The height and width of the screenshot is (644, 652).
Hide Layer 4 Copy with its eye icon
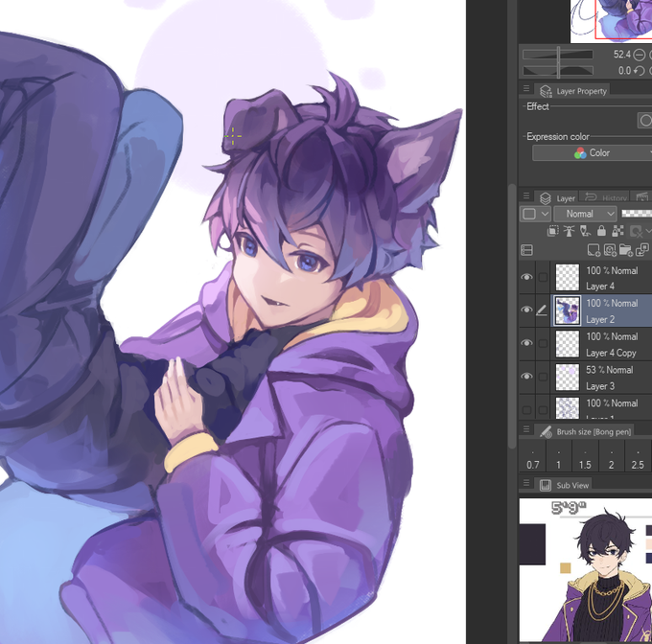tap(526, 343)
